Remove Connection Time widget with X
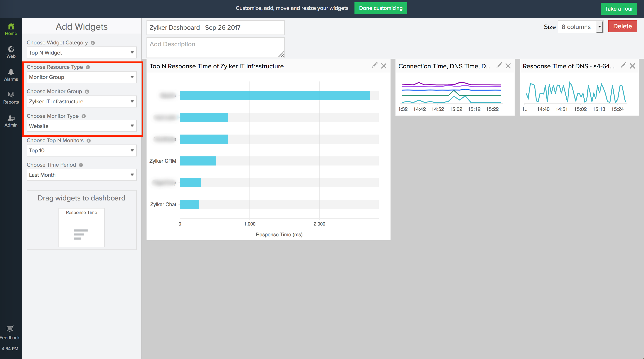Viewport: 644px width, 359px height. (x=508, y=66)
